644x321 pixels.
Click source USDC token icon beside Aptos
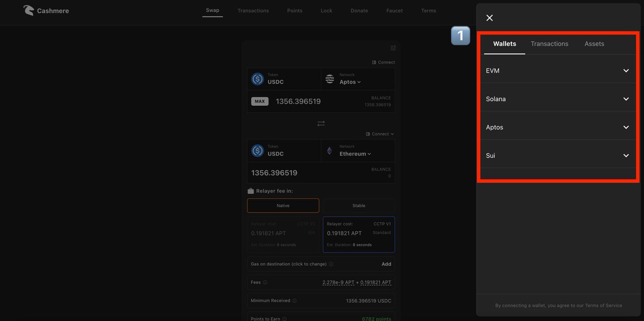258,79
